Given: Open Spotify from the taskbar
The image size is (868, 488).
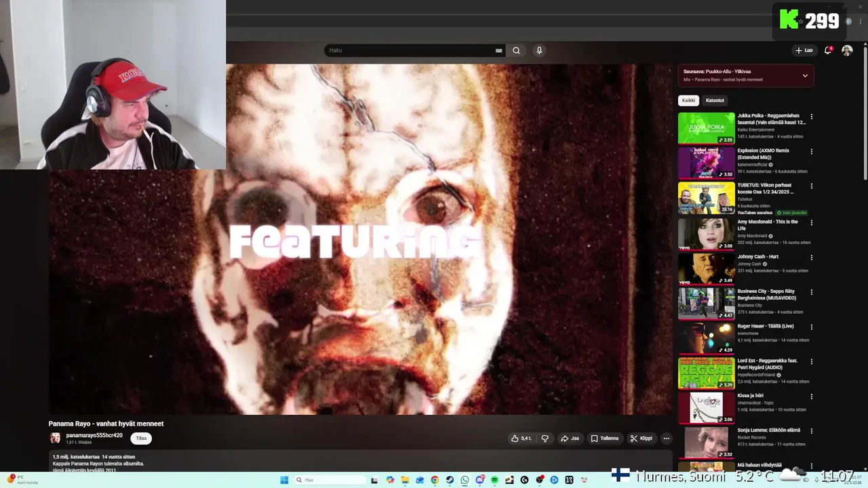Looking at the screenshot, I should coord(494,480).
